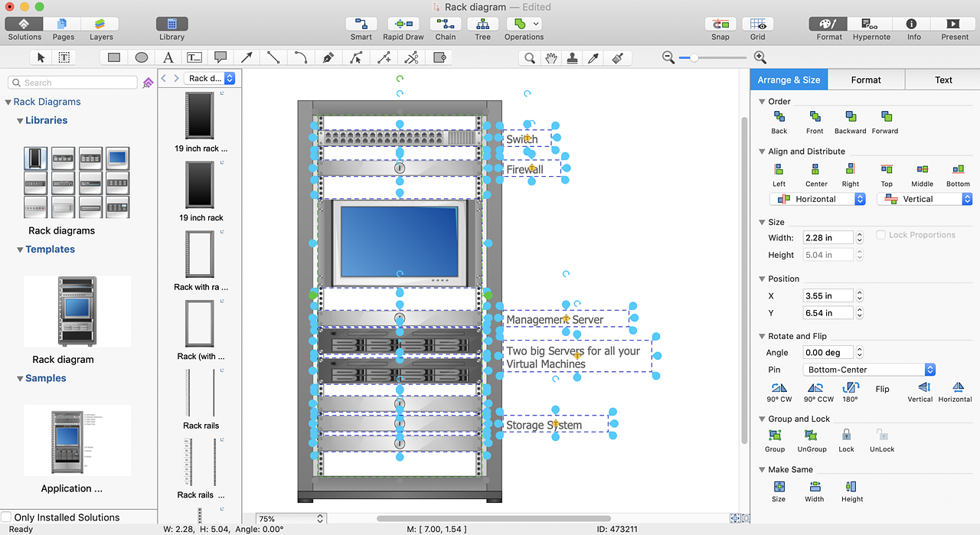Toggle Snap mode
This screenshot has height=535, width=980.
(720, 24)
